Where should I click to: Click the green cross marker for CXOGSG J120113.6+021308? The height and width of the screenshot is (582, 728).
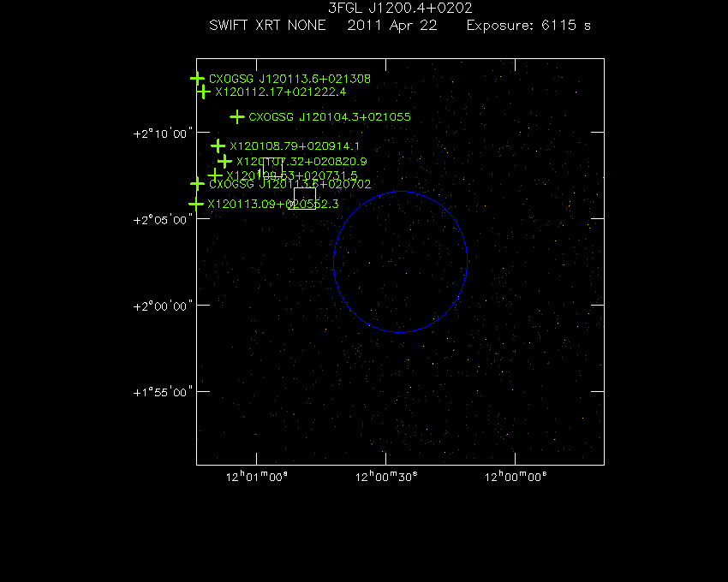click(x=197, y=79)
